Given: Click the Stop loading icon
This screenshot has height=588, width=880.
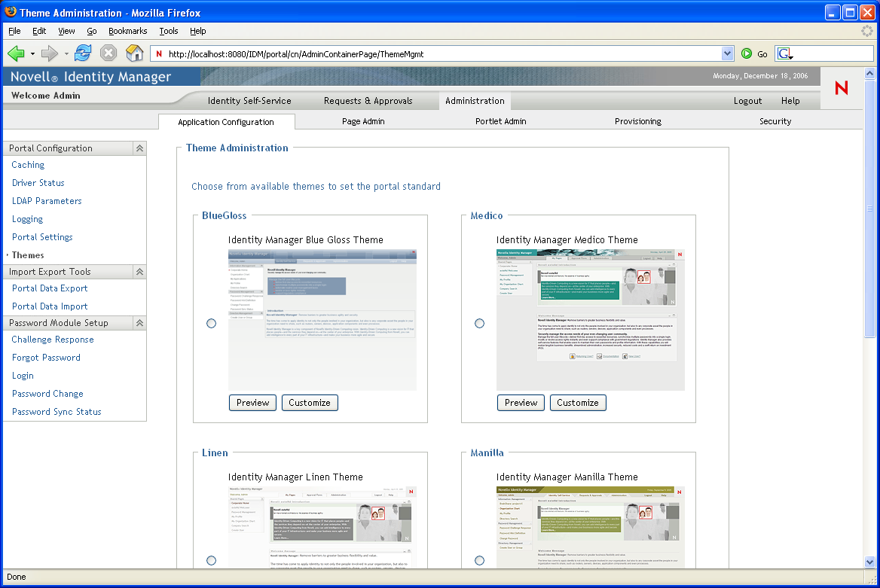Looking at the screenshot, I should coord(108,53).
